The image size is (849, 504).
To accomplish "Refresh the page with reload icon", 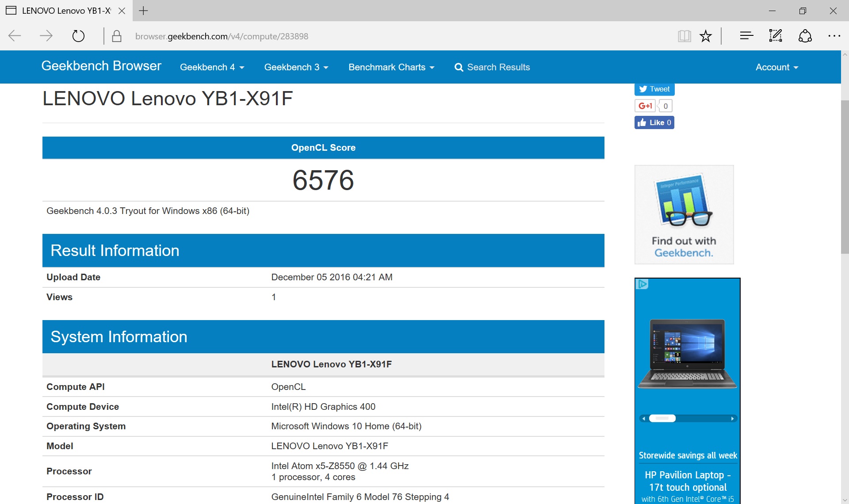I will tap(78, 36).
